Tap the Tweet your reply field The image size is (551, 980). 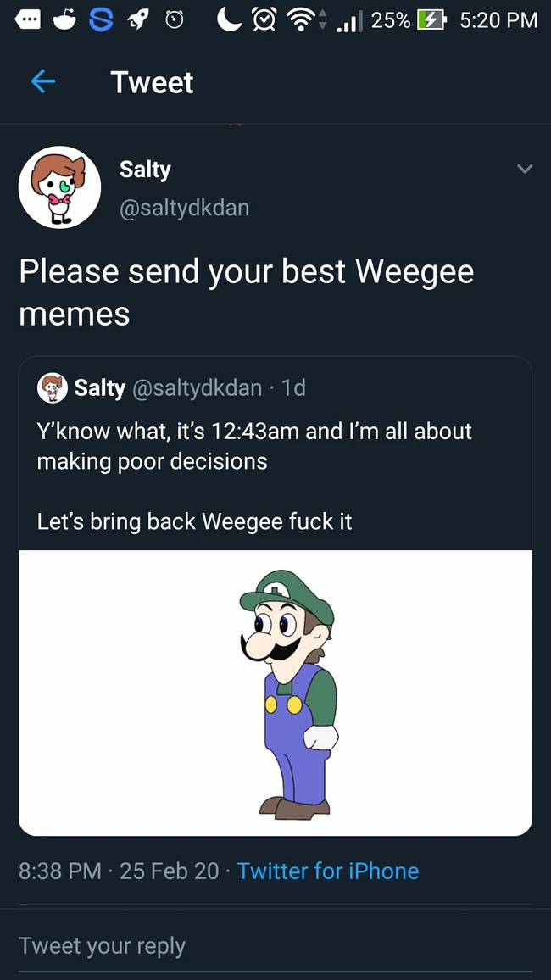[102, 945]
